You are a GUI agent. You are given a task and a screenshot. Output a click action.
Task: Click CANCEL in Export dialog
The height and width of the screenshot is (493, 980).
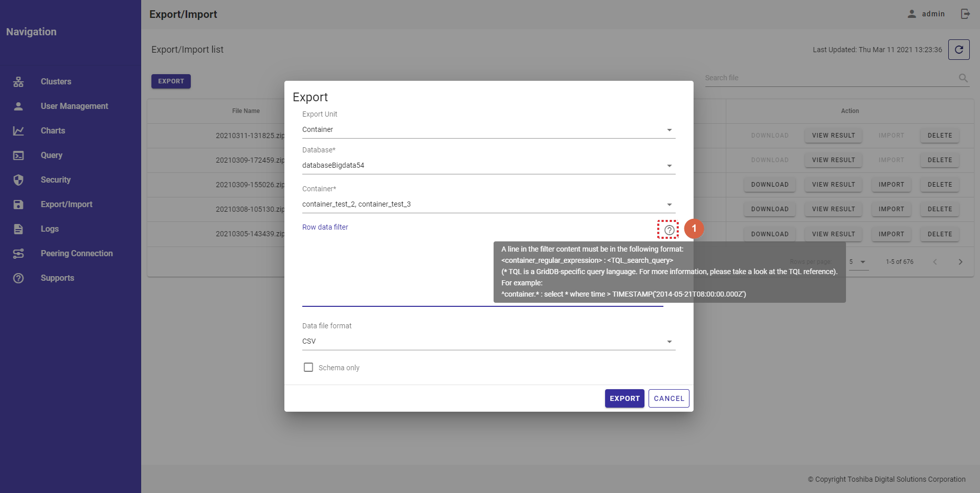pos(669,398)
